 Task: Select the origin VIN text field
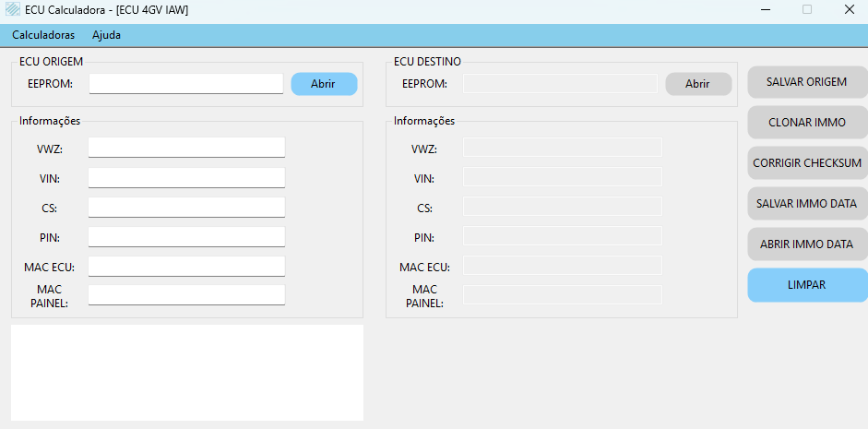point(186,177)
